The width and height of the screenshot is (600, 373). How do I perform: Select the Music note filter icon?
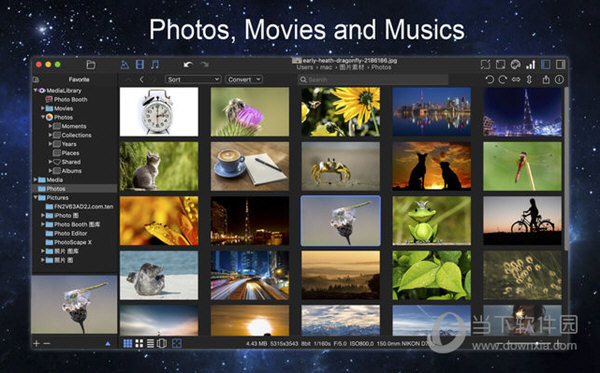click(x=155, y=64)
